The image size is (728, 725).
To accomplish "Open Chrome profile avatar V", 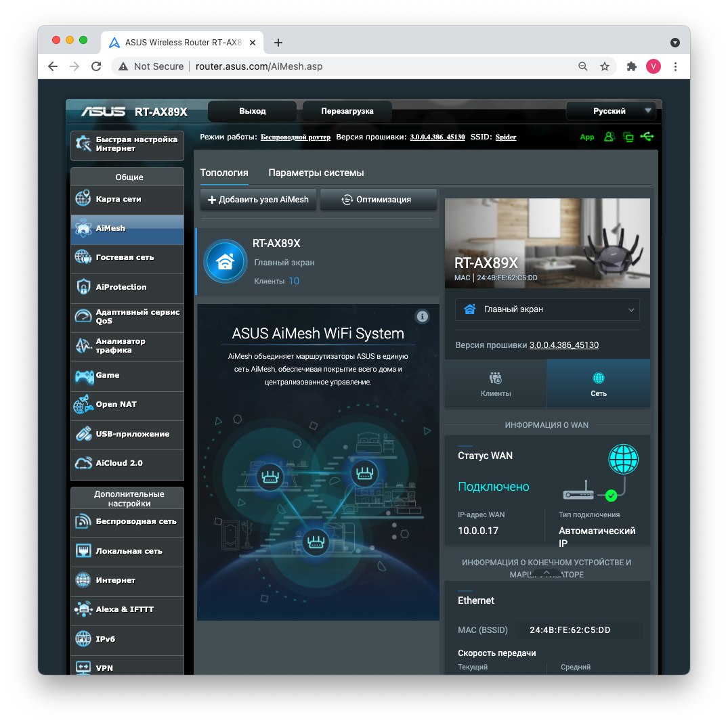I will [x=654, y=66].
